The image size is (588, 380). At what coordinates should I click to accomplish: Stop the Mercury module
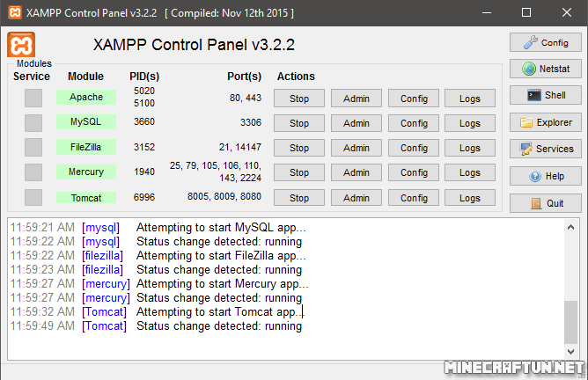(299, 172)
